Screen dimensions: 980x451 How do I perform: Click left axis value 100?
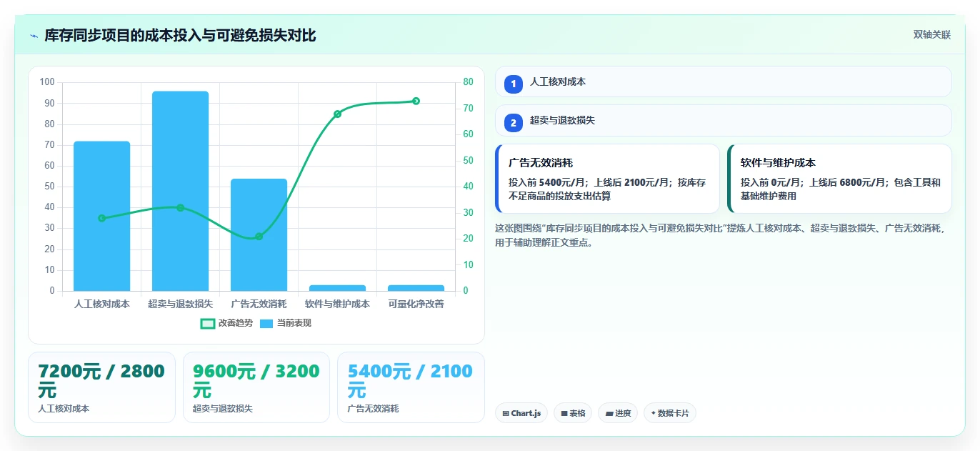point(47,82)
